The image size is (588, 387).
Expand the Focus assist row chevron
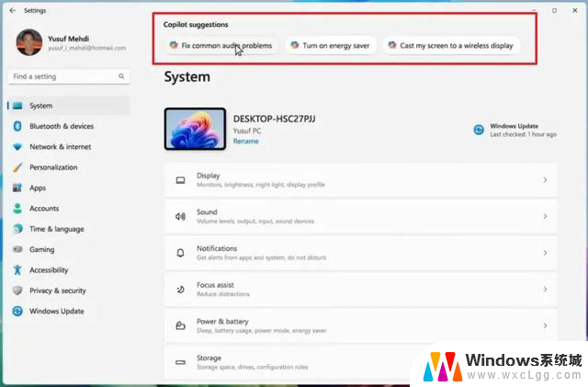pyautogui.click(x=545, y=289)
